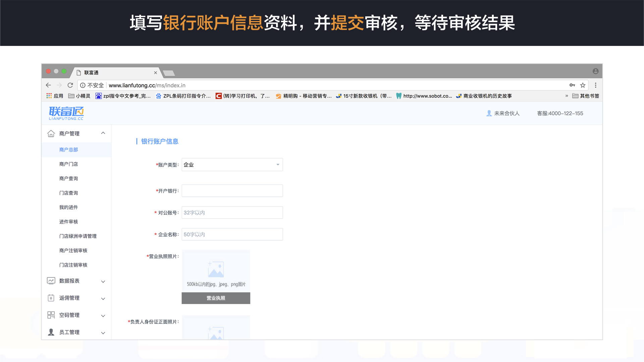Open http://www.sobot.co bookmark
Screen dimensions: 644x362
pos(424,96)
